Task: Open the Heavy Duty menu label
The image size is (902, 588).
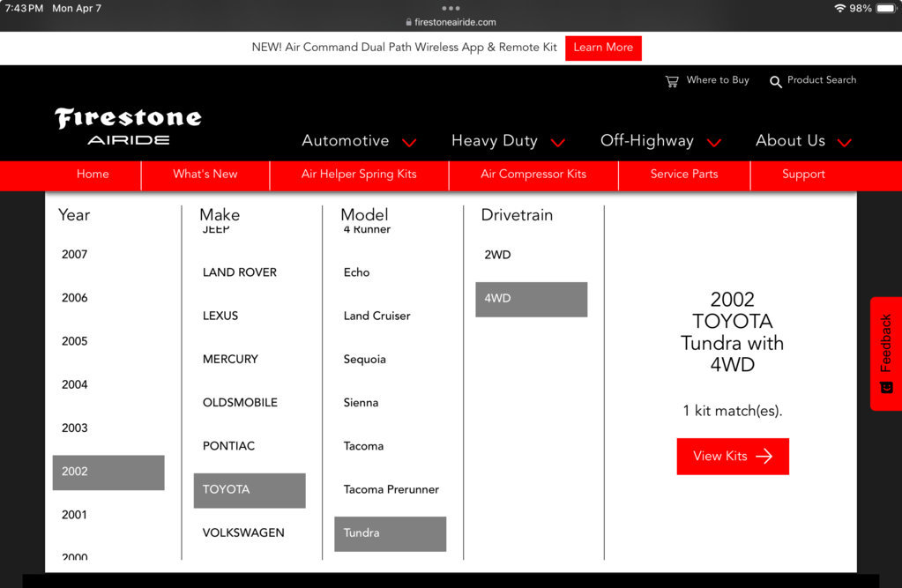Action: pyautogui.click(x=494, y=140)
